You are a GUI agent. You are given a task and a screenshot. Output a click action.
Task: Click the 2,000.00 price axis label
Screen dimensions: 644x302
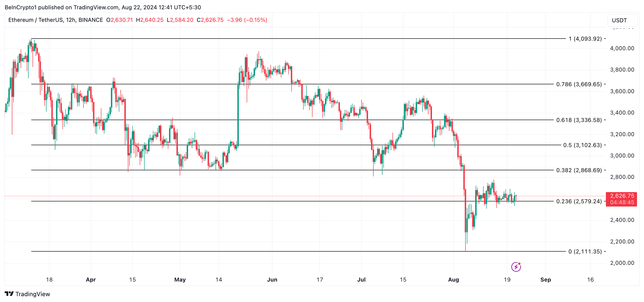[x=622, y=263]
